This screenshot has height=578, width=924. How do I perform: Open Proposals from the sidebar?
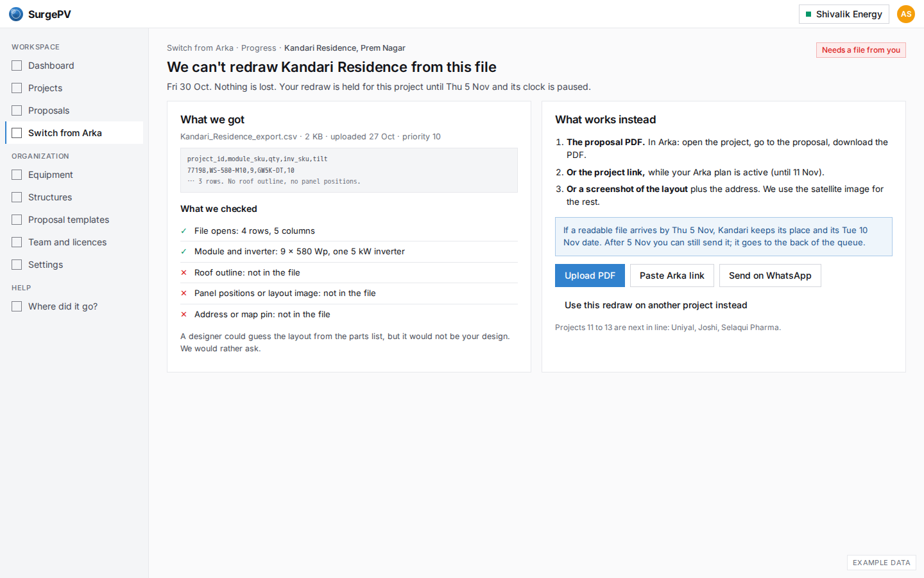click(x=74, y=110)
